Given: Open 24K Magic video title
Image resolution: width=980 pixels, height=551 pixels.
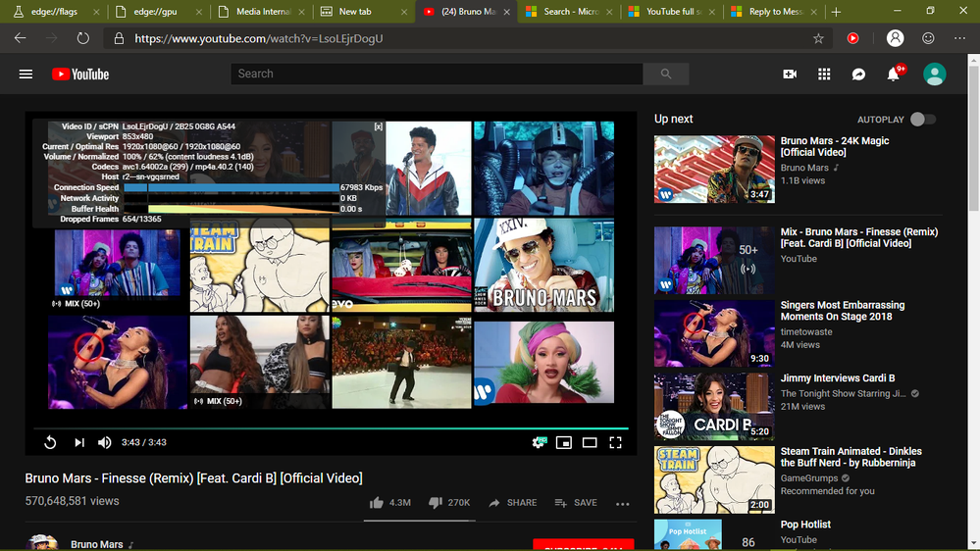Looking at the screenshot, I should (835, 146).
